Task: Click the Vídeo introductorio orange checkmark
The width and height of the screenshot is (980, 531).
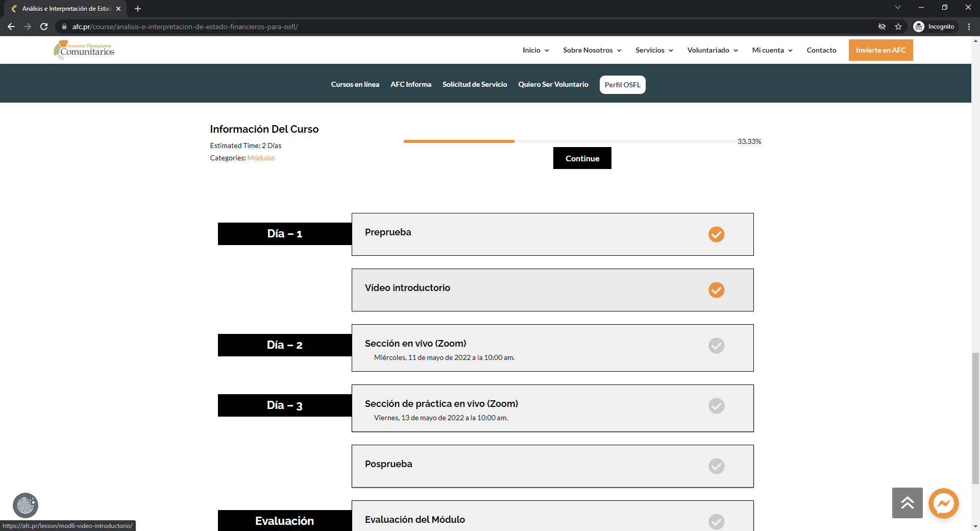Action: pos(716,290)
